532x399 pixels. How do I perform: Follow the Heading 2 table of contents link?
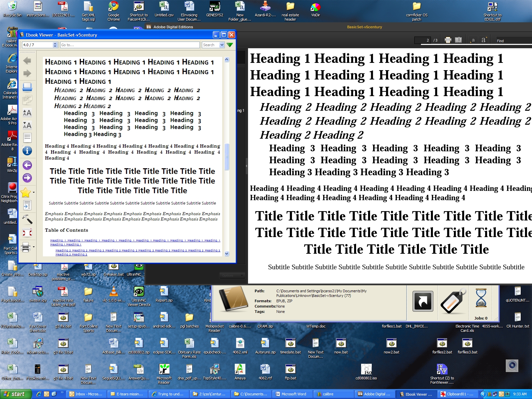point(138,252)
